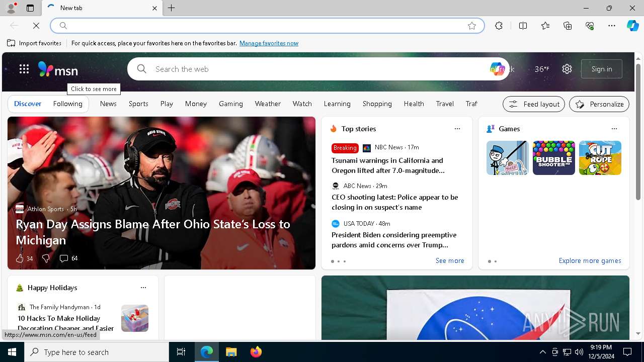This screenshot has height=362, width=644.
Task: Open Biden preemptive pardons story
Action: [x=394, y=240]
